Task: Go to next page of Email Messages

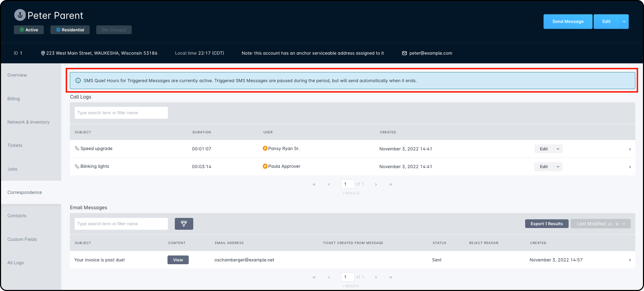Action: (376, 277)
